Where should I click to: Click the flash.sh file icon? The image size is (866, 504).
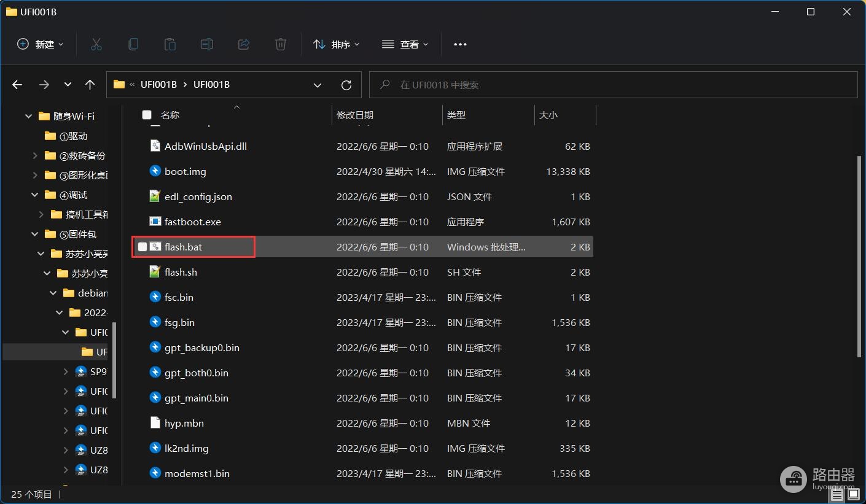155,272
